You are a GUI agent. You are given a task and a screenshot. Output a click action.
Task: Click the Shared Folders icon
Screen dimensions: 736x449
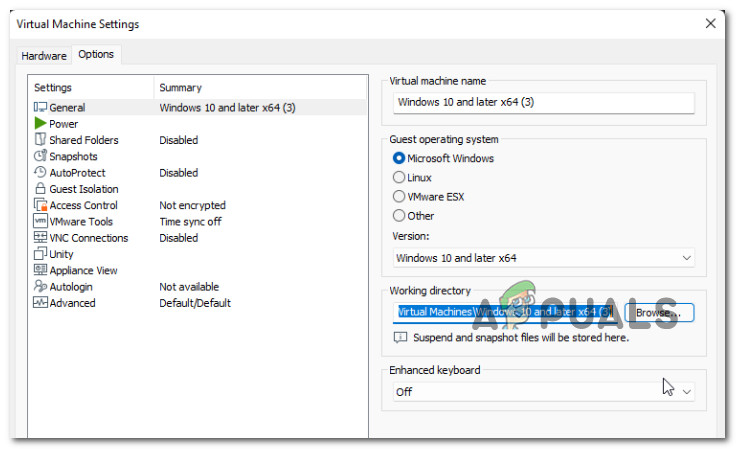point(40,139)
